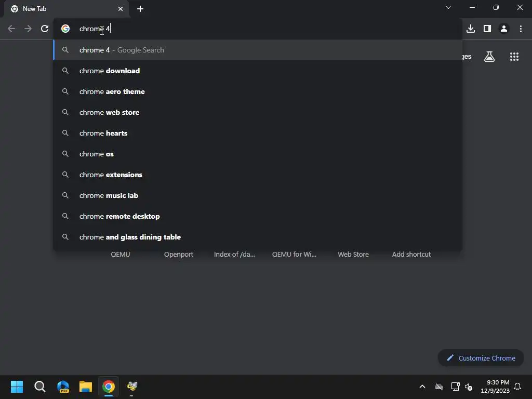The image size is (532, 399).
Task: Open the notifications bell icon
Action: pyautogui.click(x=517, y=387)
